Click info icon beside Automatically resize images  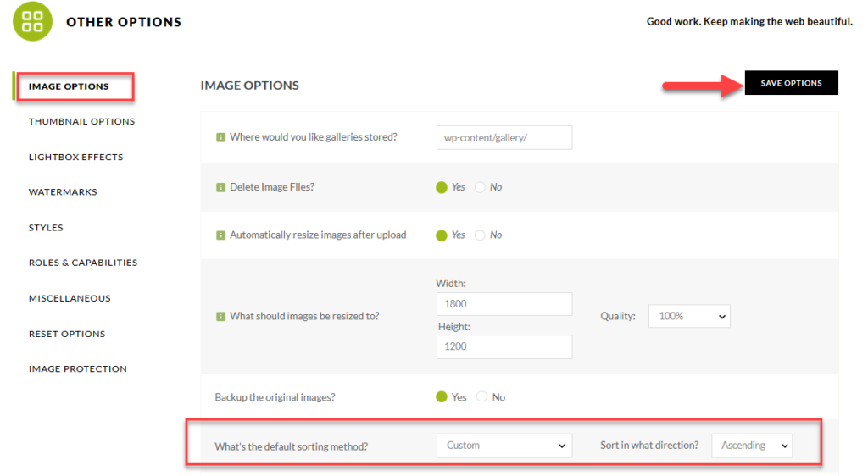pyautogui.click(x=221, y=235)
